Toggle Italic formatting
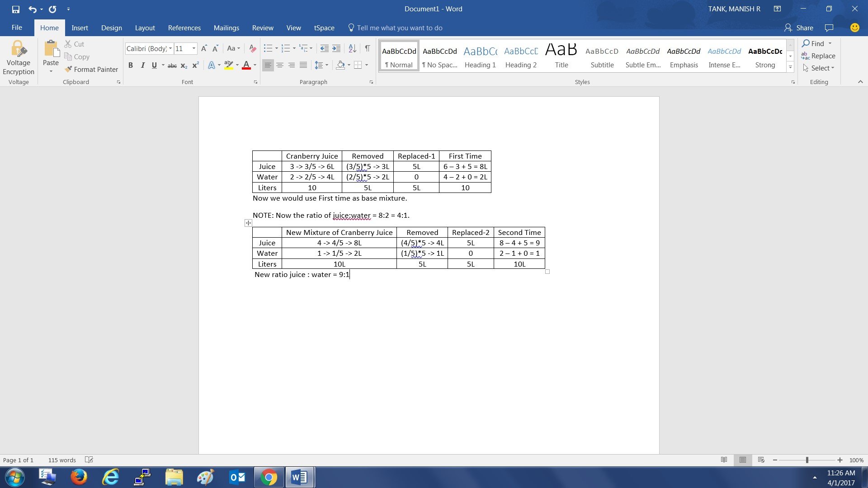 tap(142, 66)
